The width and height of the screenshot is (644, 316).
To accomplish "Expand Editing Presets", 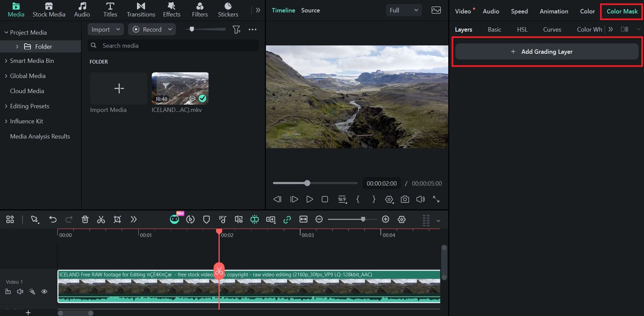I will pos(6,106).
